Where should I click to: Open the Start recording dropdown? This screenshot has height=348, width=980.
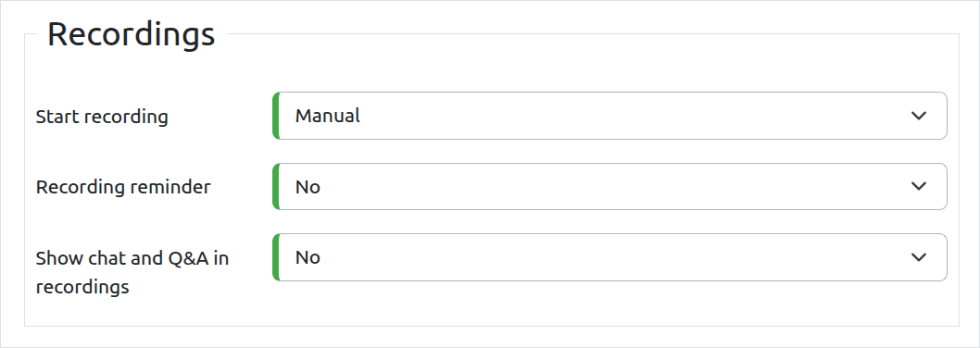pos(610,116)
